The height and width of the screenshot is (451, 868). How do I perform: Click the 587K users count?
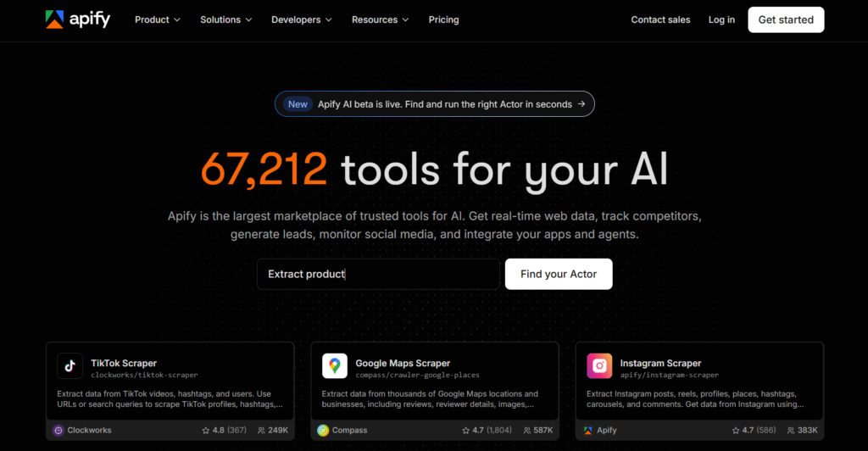coord(542,430)
